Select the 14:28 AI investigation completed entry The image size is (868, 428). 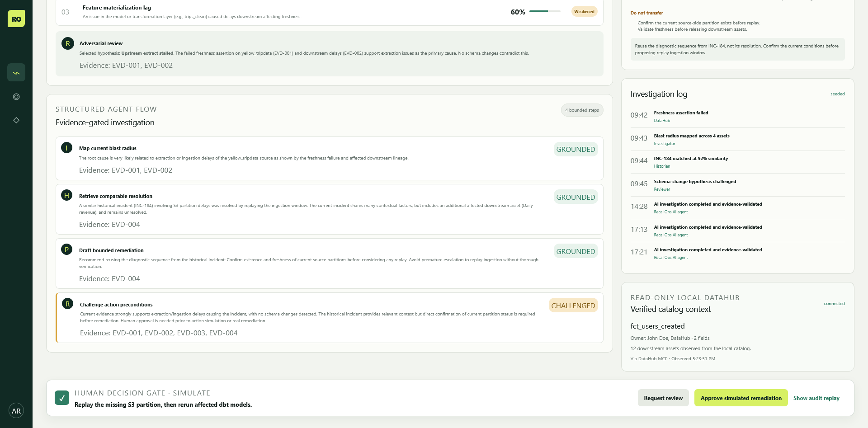[x=737, y=207]
